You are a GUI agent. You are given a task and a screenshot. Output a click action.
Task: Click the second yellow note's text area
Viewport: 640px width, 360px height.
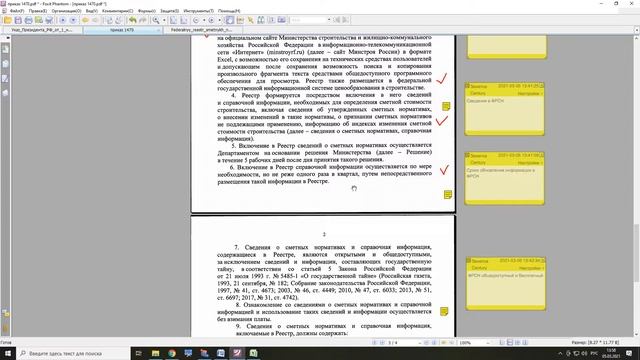point(504,183)
